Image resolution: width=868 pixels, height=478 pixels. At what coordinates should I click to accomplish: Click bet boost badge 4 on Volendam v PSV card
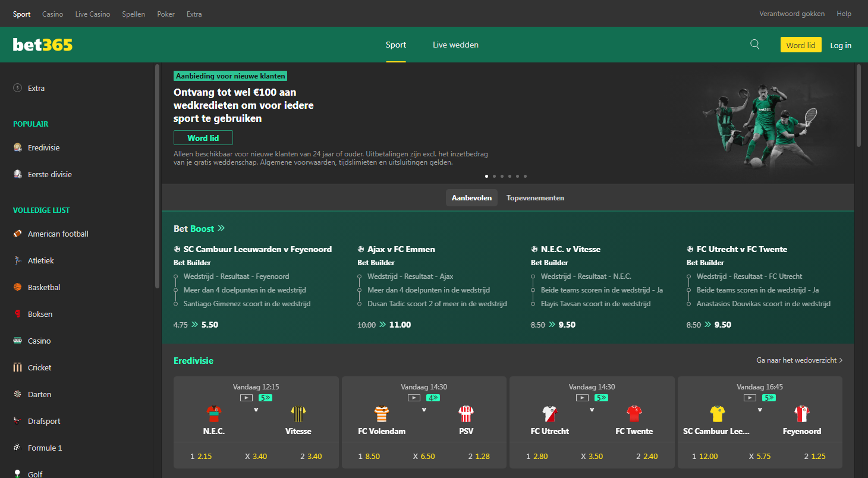pyautogui.click(x=433, y=398)
